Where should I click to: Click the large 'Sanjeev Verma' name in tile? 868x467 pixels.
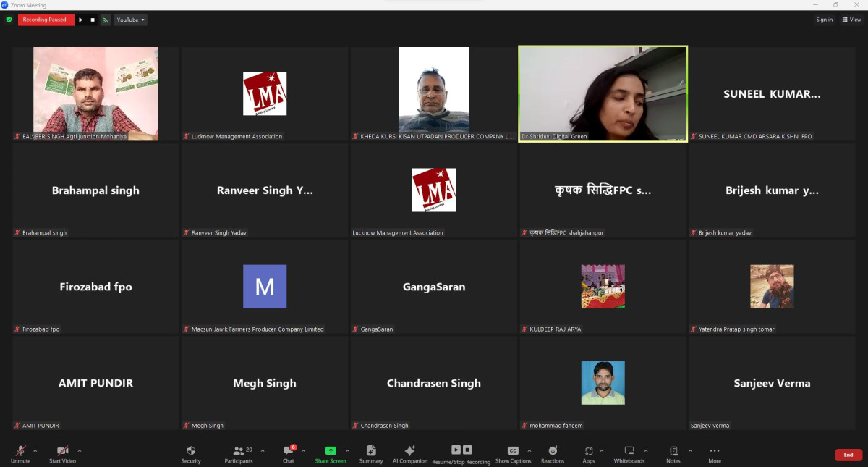(x=772, y=383)
